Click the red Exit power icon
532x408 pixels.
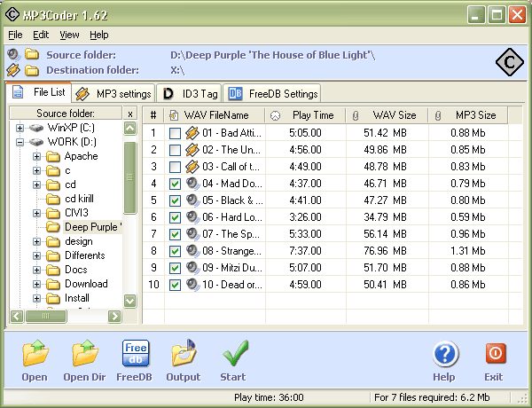coord(494,356)
